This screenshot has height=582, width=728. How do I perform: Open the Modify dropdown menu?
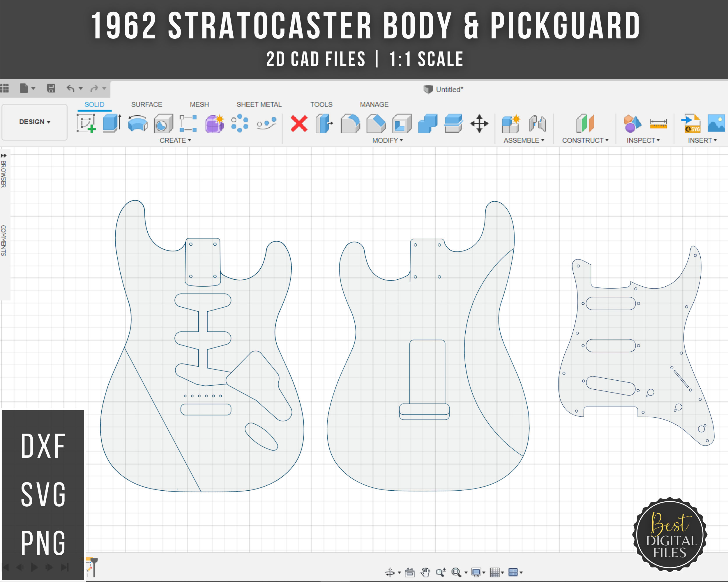(x=387, y=140)
